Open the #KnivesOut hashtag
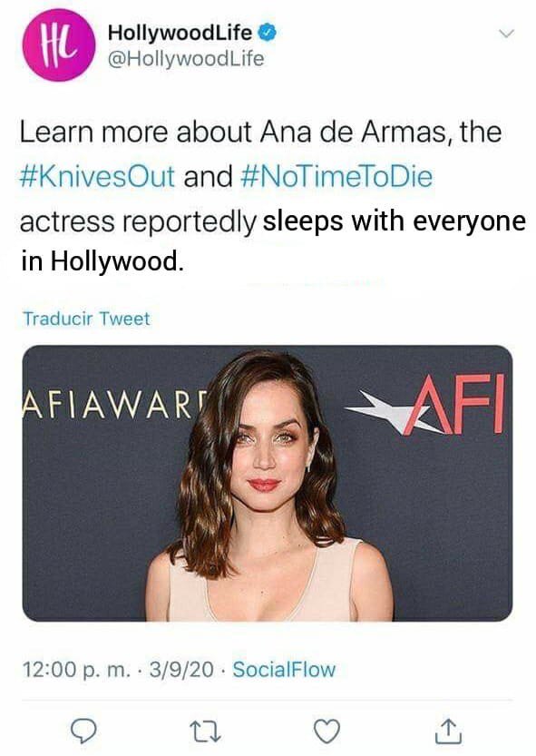This screenshot has height=756, width=536. point(97,176)
